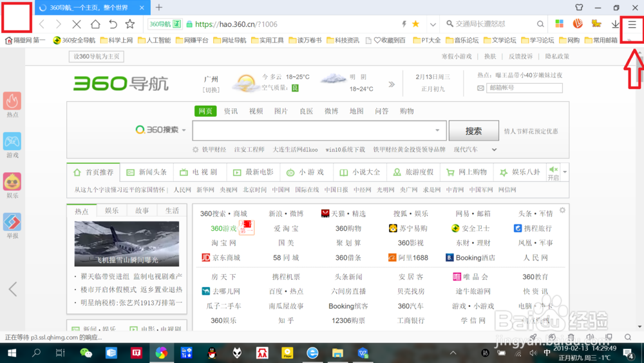
Task: Open the site settings gear icon
Action: coord(562,210)
